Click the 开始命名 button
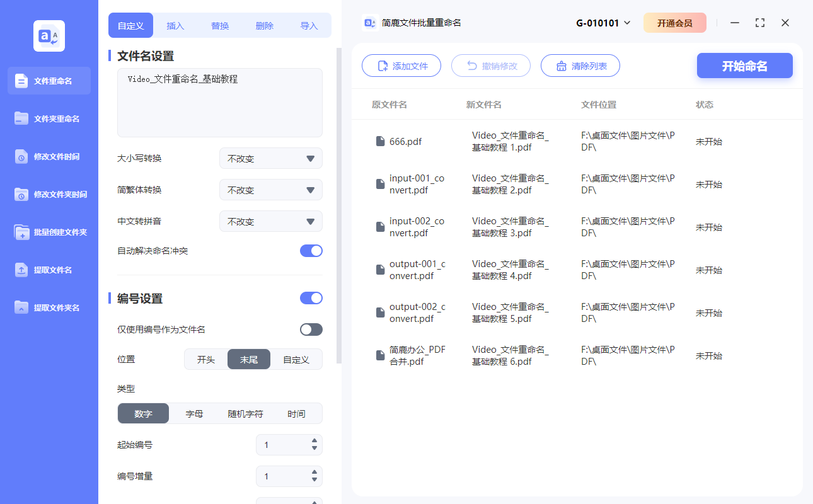The image size is (813, 504). [x=744, y=65]
